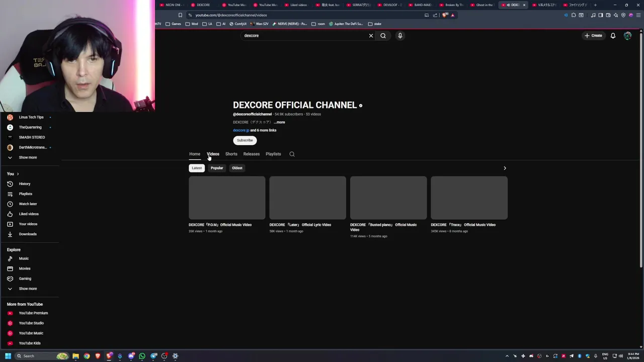Image resolution: width=644 pixels, height=362 pixels.
Task: Open File Explorer from taskbar
Action: pos(75,356)
